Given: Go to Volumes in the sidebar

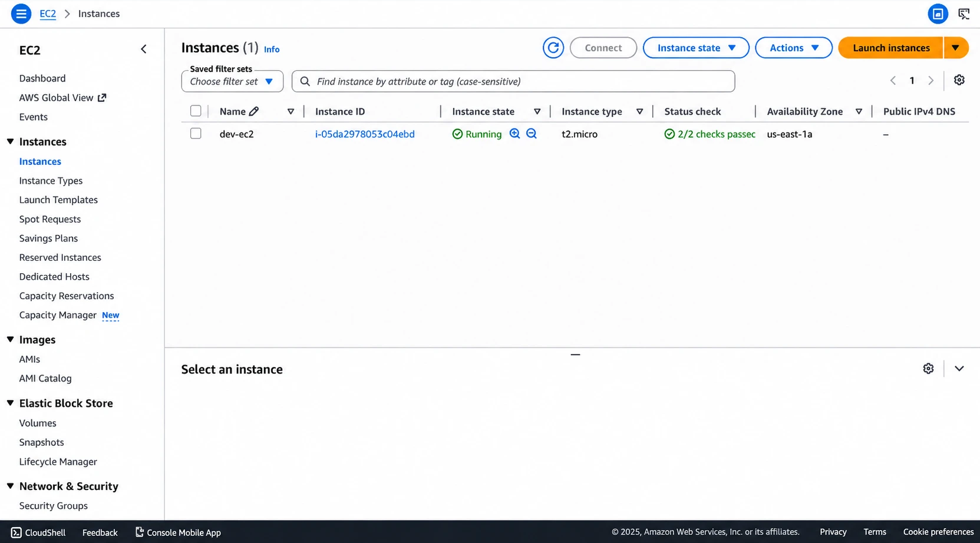Looking at the screenshot, I should pyautogui.click(x=38, y=423).
